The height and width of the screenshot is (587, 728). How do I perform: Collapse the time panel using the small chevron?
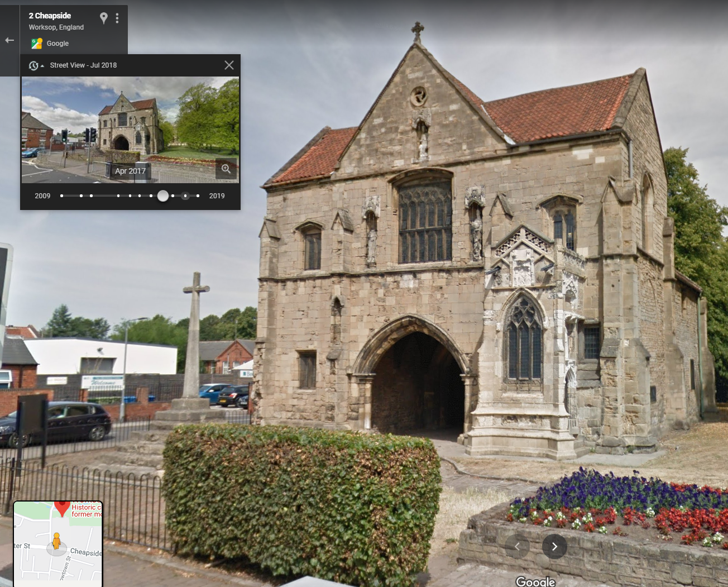click(42, 65)
